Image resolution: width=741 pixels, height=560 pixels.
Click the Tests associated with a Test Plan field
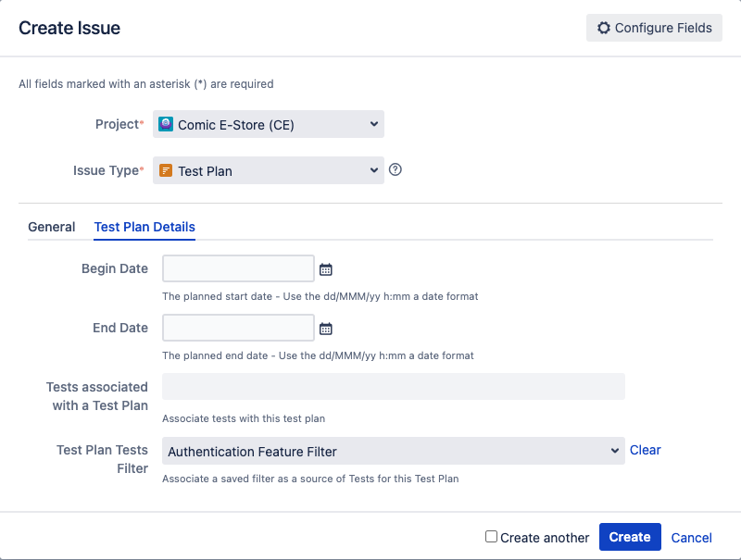click(393, 387)
